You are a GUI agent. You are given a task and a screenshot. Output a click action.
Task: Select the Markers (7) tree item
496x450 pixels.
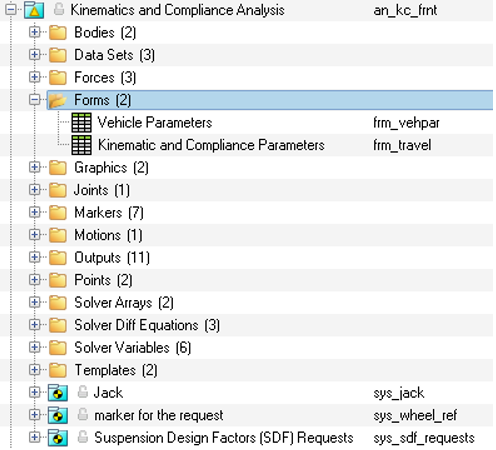tap(109, 212)
